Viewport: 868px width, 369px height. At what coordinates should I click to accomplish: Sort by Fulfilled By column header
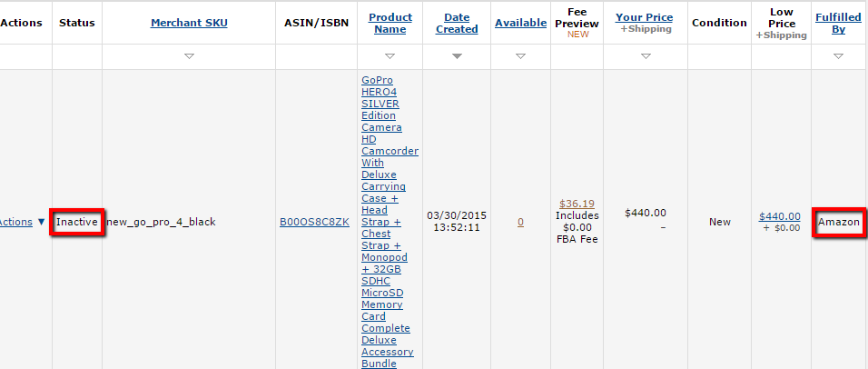pyautogui.click(x=838, y=24)
